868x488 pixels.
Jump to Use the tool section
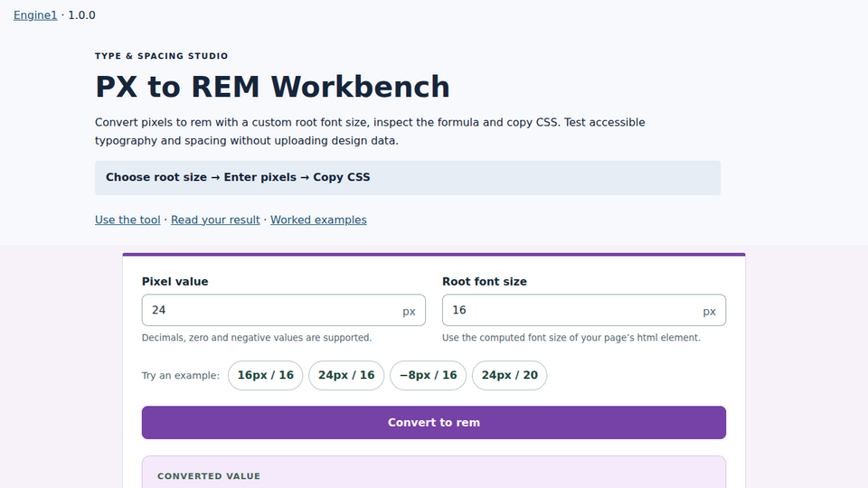tap(127, 220)
